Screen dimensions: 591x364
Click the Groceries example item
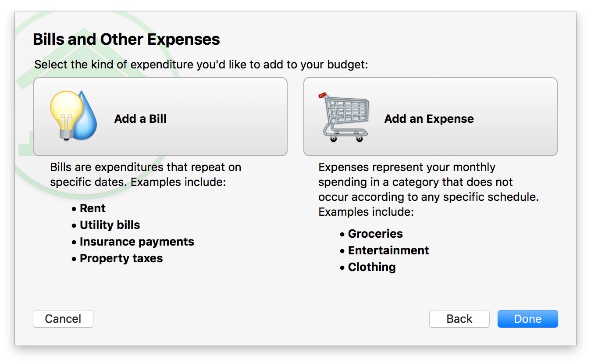coord(375,234)
